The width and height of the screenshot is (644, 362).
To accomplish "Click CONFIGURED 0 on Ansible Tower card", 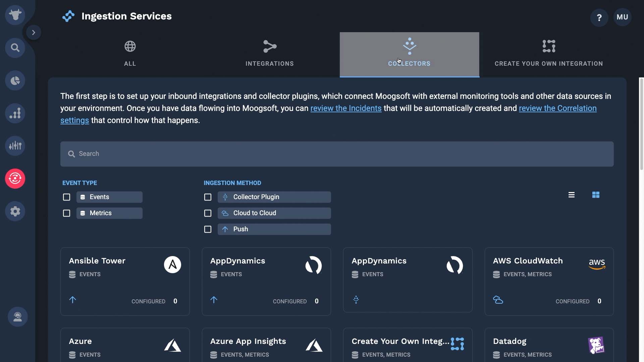I will (x=154, y=301).
